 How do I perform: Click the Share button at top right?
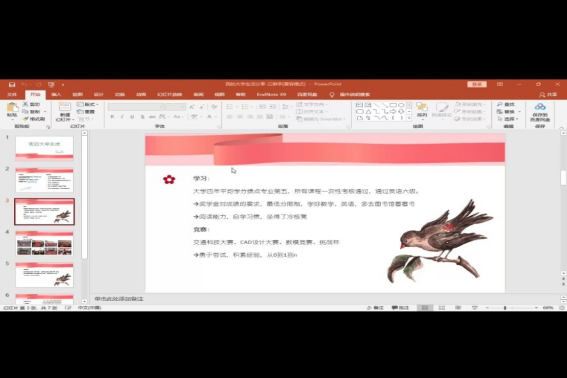[548, 94]
